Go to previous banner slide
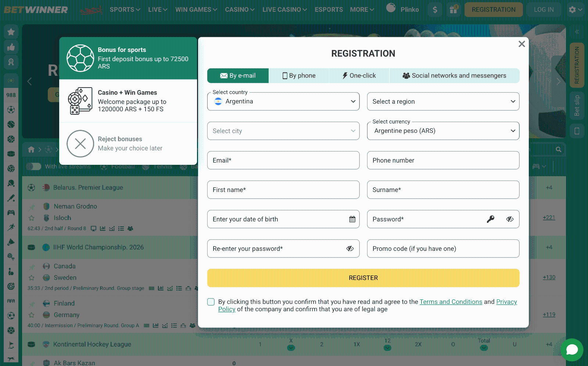This screenshot has height=366, width=588. click(x=30, y=81)
